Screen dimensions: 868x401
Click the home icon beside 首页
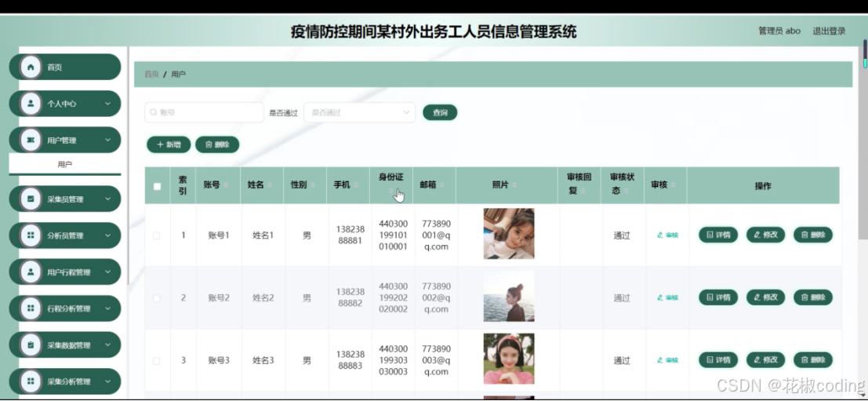(x=31, y=67)
